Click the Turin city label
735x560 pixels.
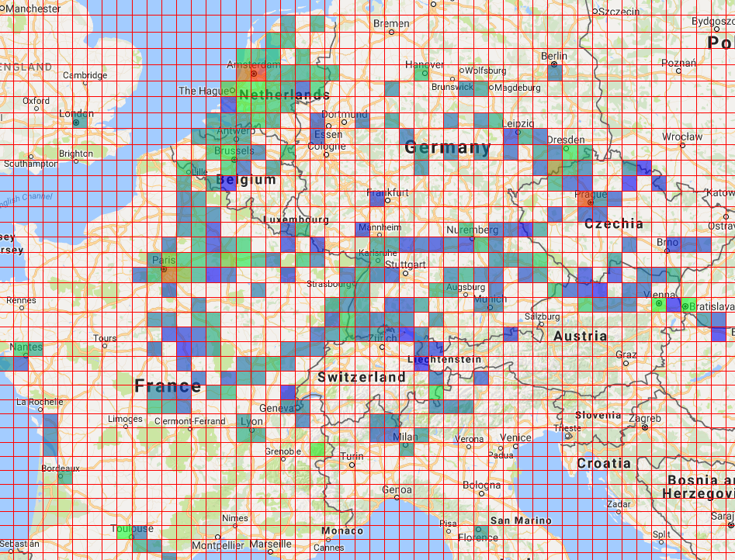352,456
